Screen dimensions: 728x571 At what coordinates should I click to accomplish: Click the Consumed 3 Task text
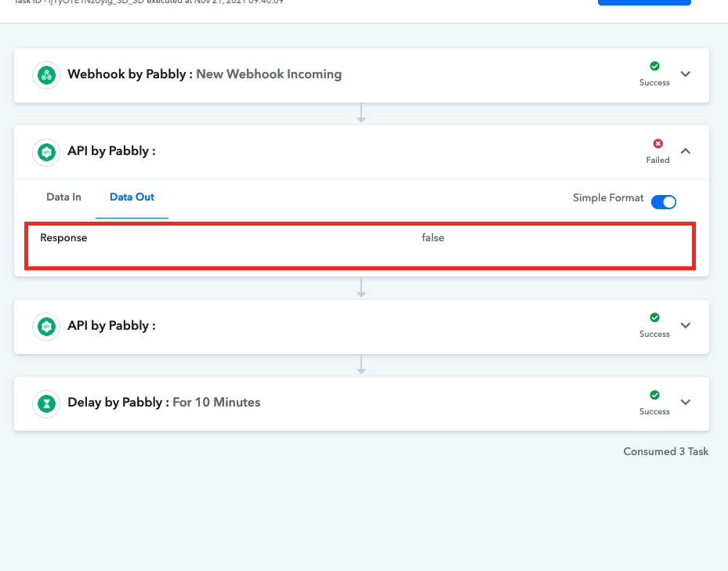click(x=666, y=451)
